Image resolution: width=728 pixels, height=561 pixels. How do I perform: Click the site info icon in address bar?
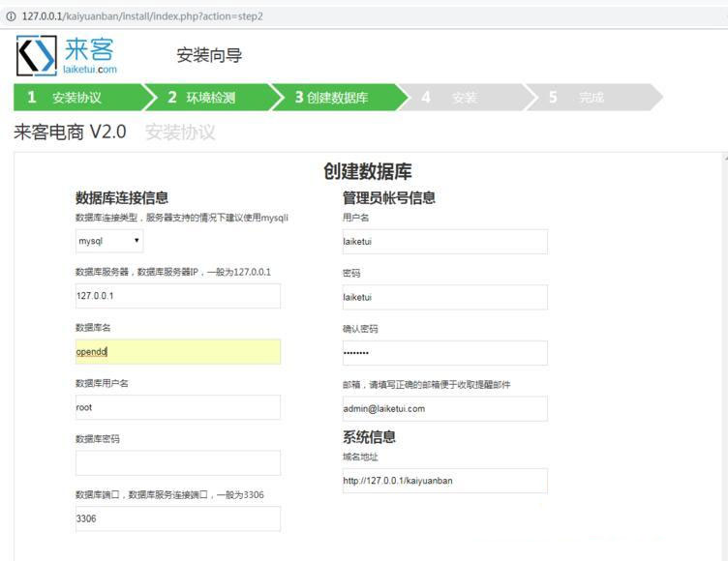click(11, 16)
